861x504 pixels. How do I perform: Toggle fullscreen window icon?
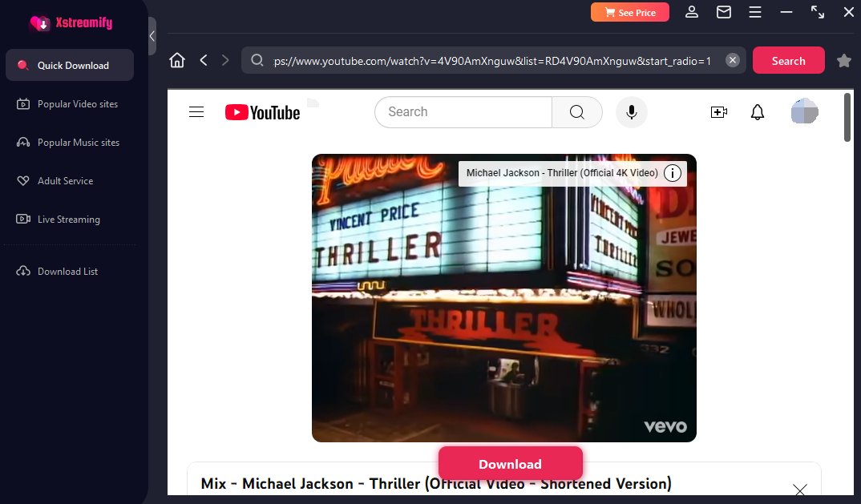817,12
